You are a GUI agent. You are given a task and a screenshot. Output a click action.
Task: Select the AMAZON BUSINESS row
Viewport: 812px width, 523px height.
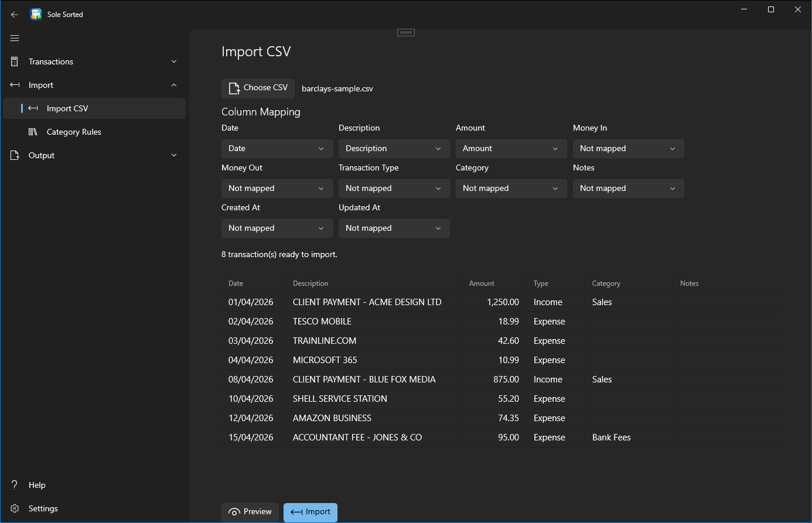(x=500, y=418)
